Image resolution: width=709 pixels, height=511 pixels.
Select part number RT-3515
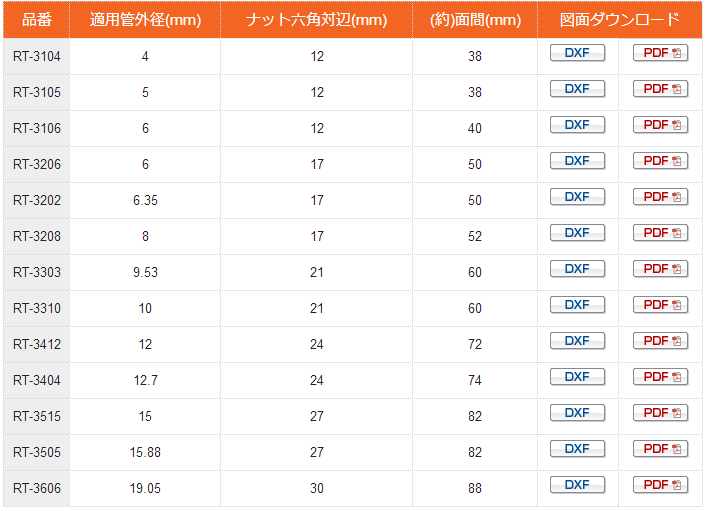tap(37, 416)
